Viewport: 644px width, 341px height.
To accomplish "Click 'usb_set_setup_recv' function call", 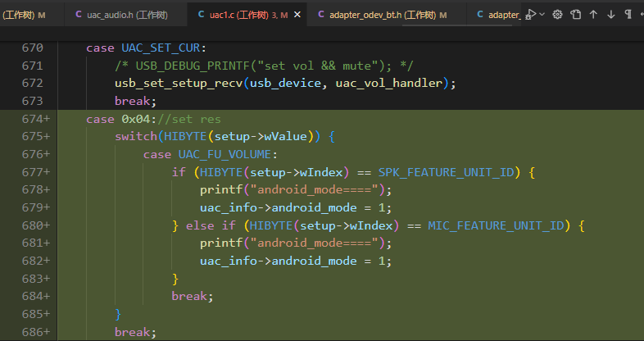I will pos(179,84).
